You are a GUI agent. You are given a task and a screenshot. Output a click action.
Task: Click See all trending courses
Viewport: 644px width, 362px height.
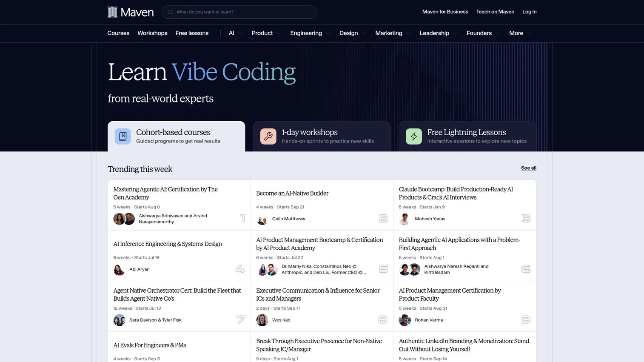point(529,168)
